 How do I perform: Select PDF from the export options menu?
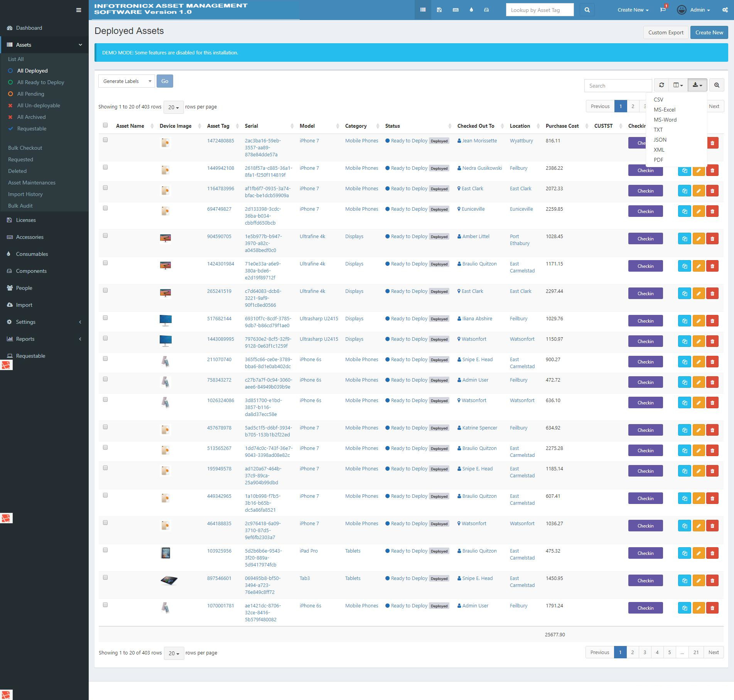coord(658,160)
